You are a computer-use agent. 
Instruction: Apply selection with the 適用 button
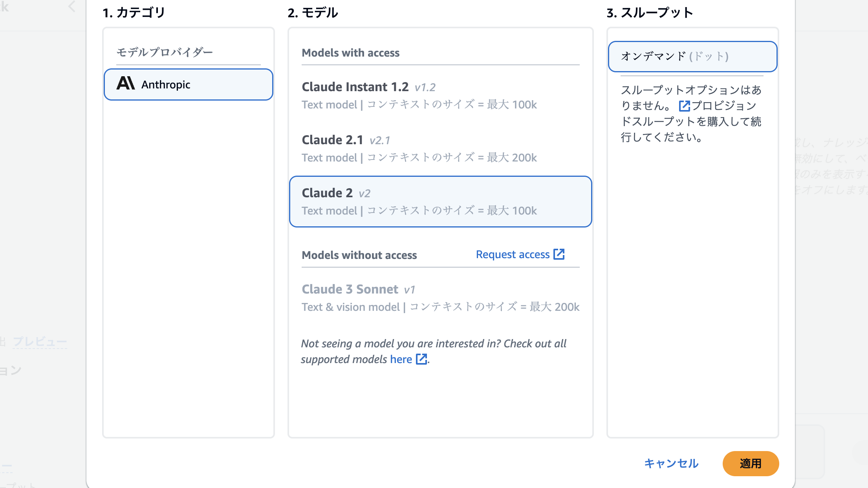click(x=750, y=464)
